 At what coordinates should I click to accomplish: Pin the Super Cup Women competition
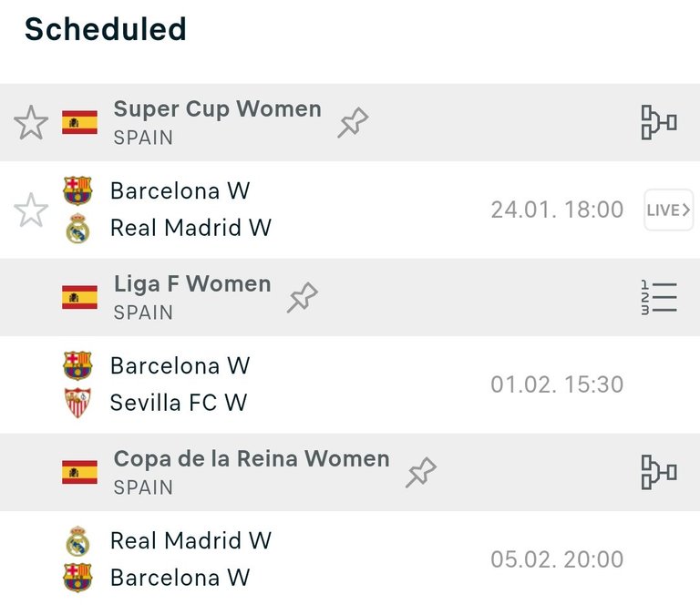tap(353, 122)
